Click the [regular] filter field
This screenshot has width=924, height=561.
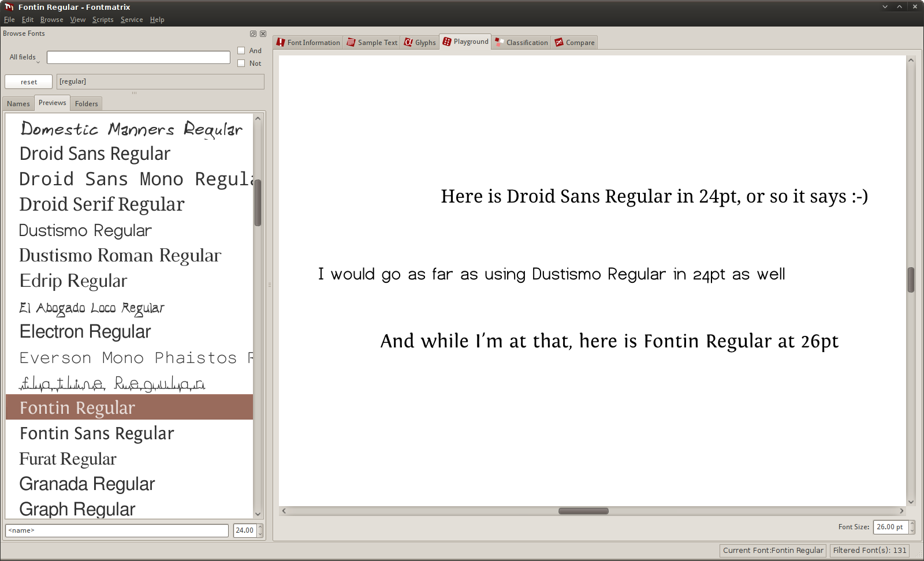pos(161,81)
